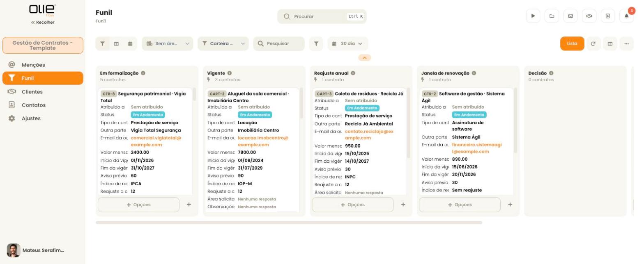Click Opções under the Reajuste anual column
This screenshot has width=644, height=264.
352,205
